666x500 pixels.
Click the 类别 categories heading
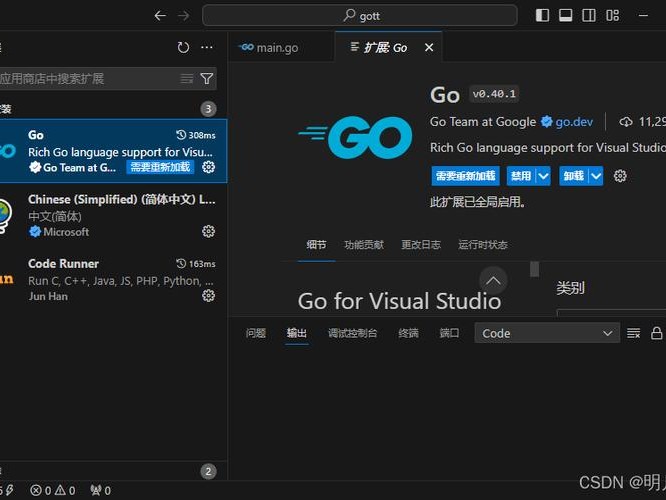[570, 288]
